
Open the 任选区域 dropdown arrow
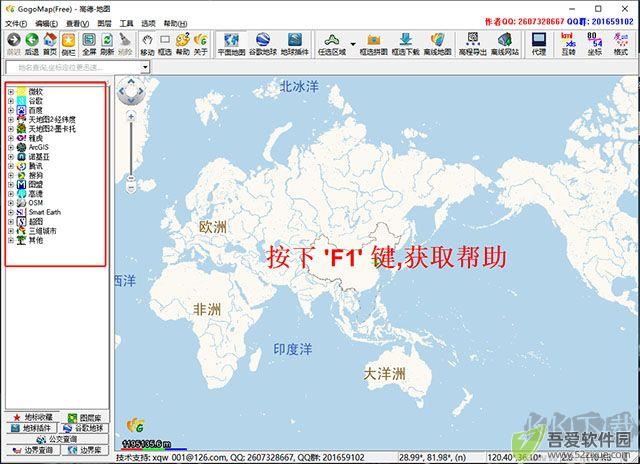click(x=353, y=44)
